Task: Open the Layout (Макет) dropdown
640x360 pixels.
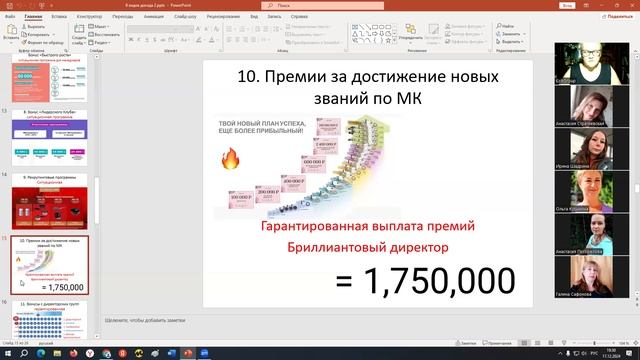Action: click(x=99, y=27)
